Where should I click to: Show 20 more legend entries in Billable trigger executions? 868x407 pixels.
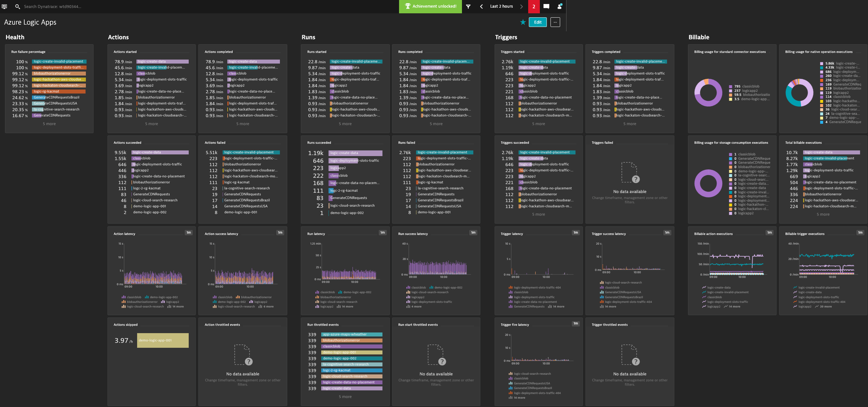tap(823, 306)
